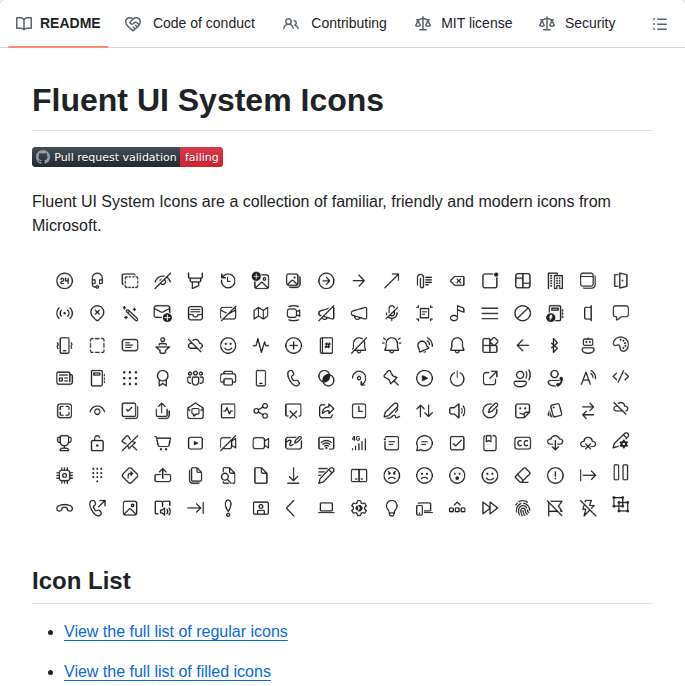This screenshot has width=685, height=686.
Task: Click the Bluetooth icon
Action: tap(555, 346)
